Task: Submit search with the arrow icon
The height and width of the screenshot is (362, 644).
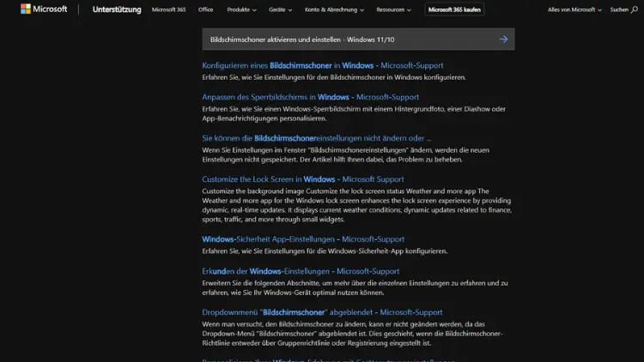Action: coord(503,39)
